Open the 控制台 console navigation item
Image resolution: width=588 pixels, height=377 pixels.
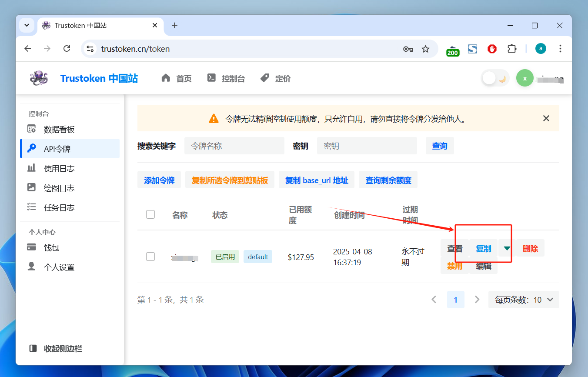tap(226, 78)
